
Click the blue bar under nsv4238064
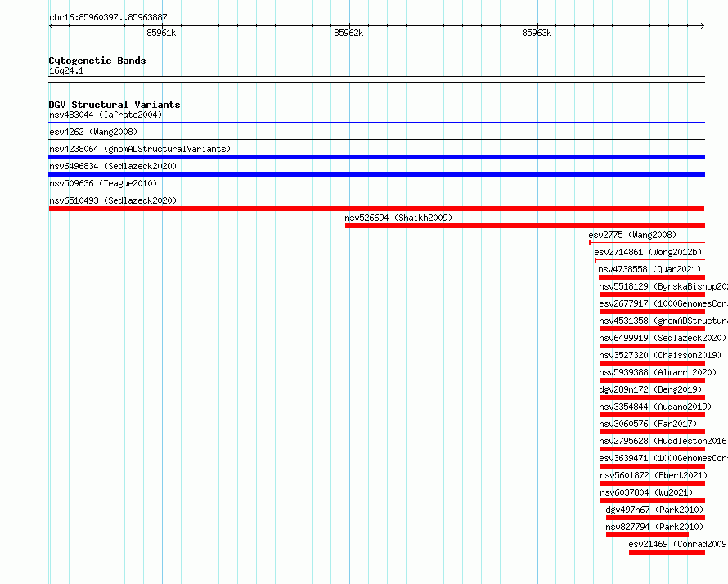click(x=376, y=157)
